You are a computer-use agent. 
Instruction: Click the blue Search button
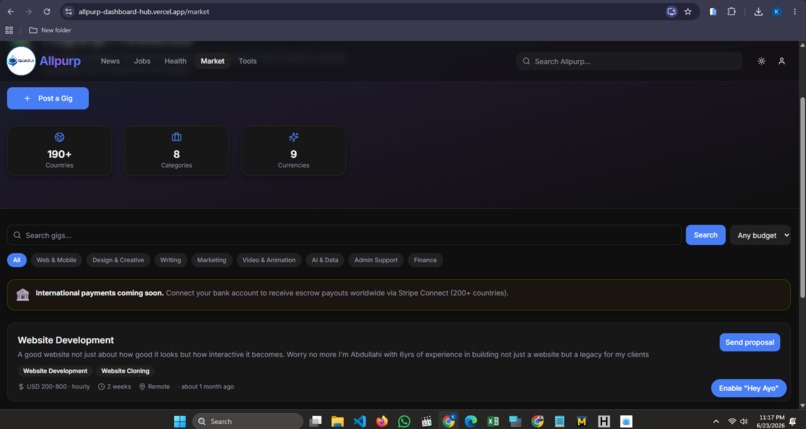tap(705, 235)
